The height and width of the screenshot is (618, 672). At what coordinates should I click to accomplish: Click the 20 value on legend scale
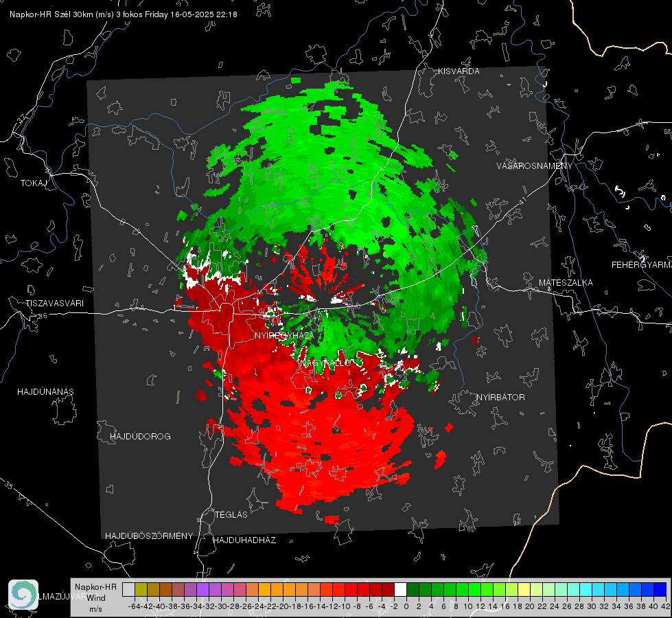click(x=530, y=606)
